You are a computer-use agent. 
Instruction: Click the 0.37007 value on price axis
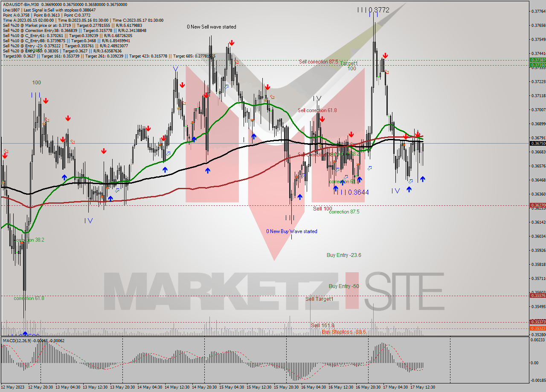click(538, 110)
